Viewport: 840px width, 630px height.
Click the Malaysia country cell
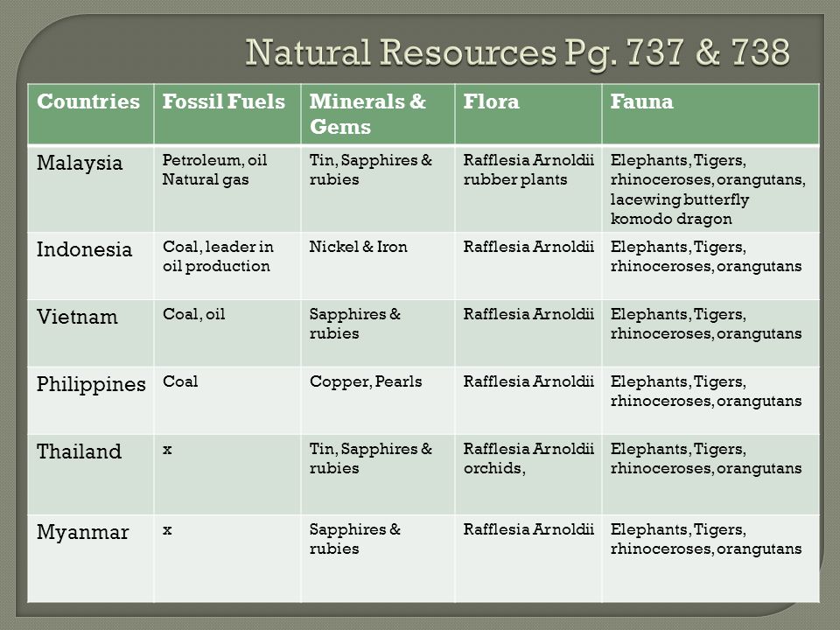pos(90,189)
